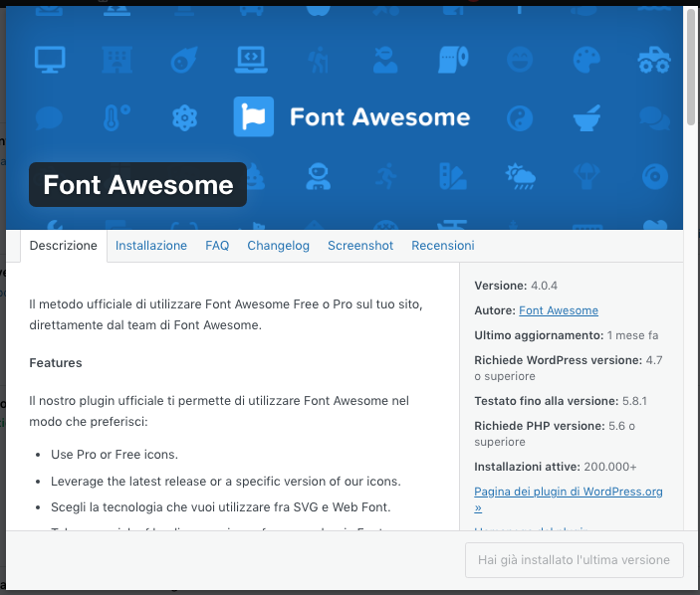Click 'Scegli la tecnologia' bullet text

coord(220,507)
